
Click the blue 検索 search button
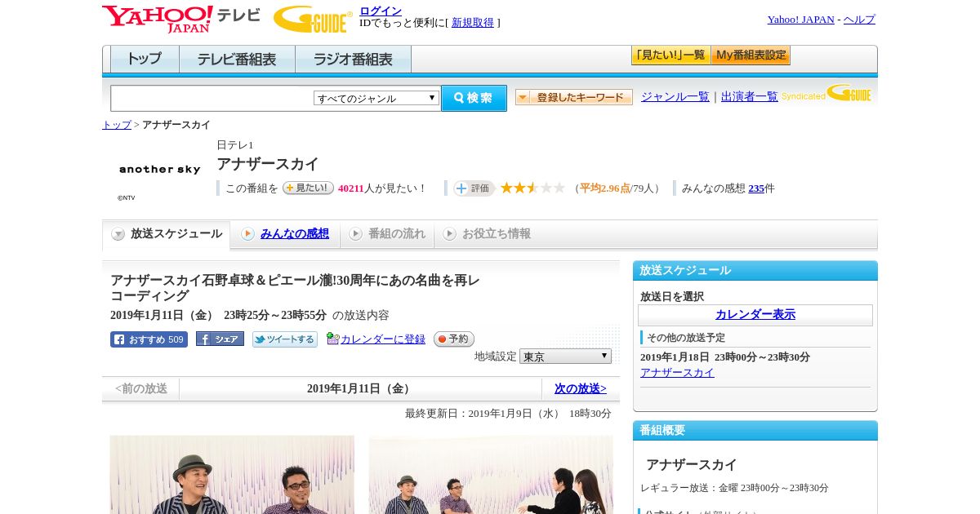click(x=474, y=98)
